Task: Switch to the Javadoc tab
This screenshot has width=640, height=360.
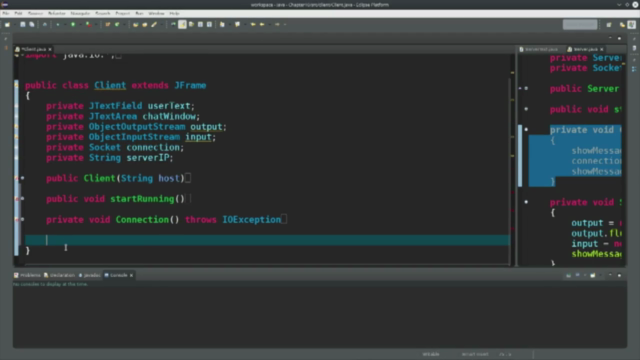Action: click(89, 275)
